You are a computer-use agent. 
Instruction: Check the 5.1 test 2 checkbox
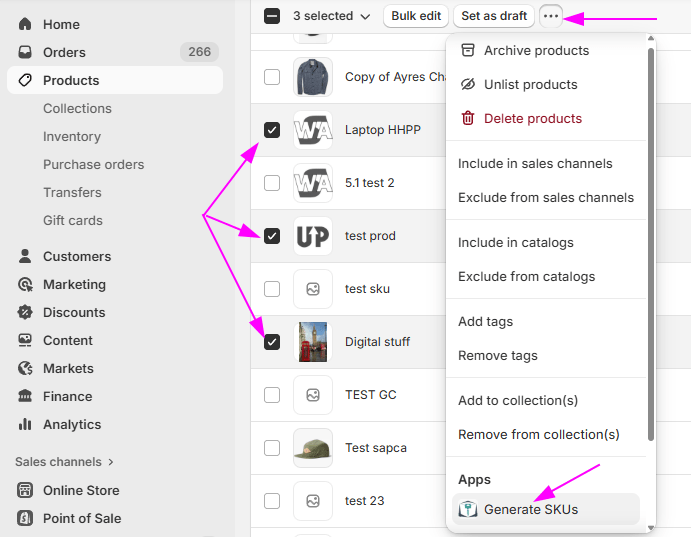[272, 183]
